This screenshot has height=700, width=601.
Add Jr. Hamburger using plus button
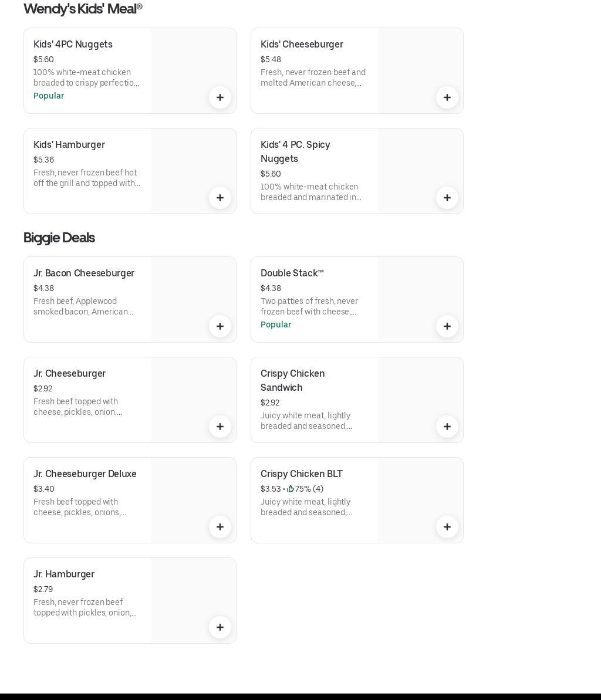pos(220,627)
